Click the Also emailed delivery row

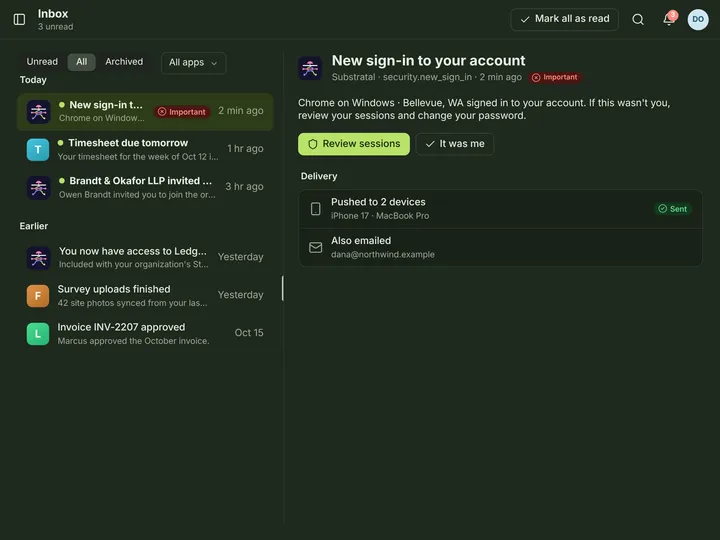coord(501,248)
